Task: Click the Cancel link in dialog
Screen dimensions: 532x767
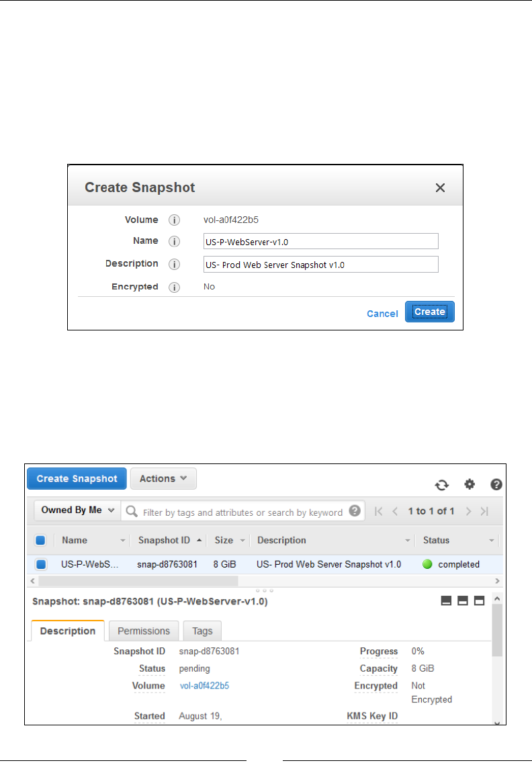Action: [382, 314]
